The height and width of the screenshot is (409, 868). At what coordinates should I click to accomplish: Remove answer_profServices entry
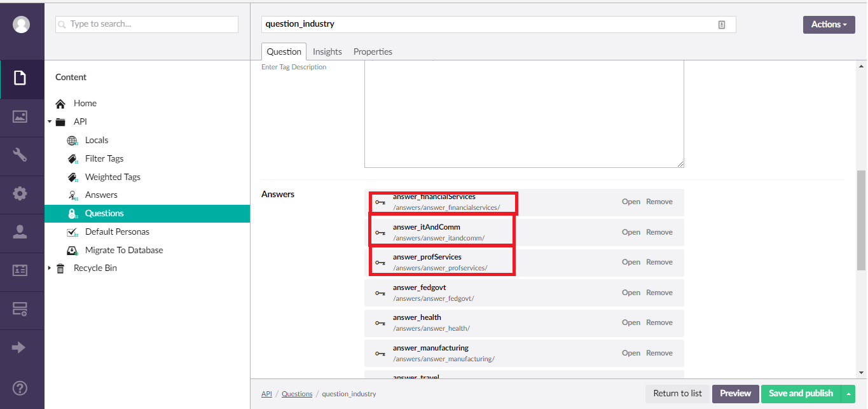659,262
